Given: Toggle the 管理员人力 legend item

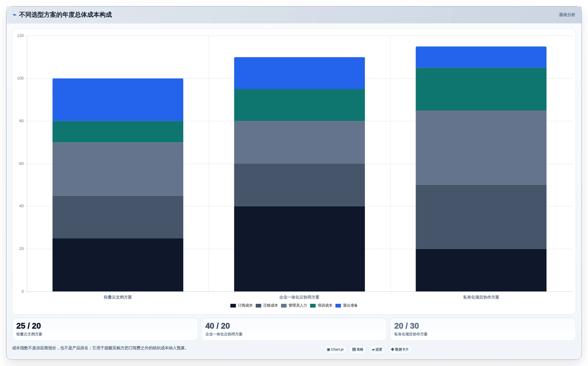Looking at the screenshot, I should (294, 305).
